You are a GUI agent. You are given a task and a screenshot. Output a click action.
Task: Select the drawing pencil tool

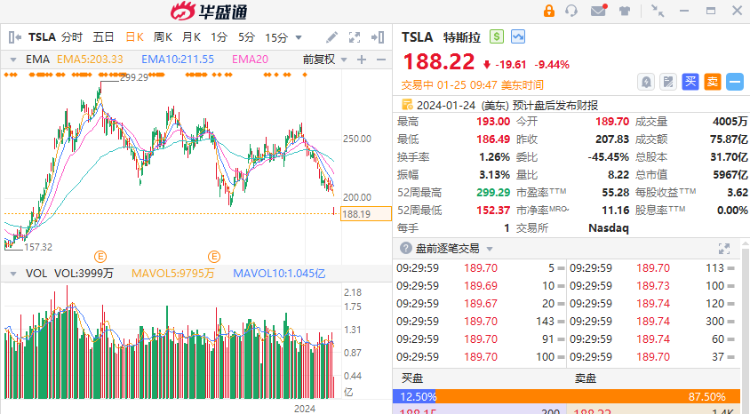click(x=331, y=37)
